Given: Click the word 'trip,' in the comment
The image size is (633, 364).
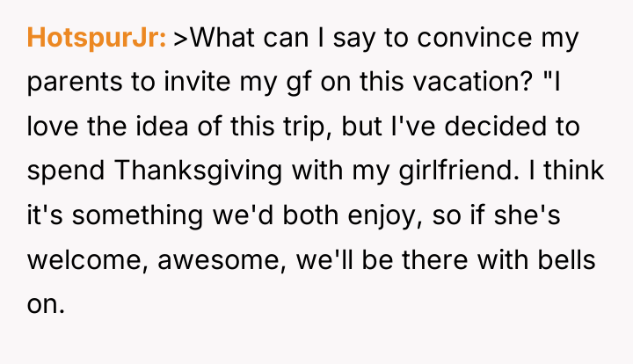Looking at the screenshot, I should 308,127.
